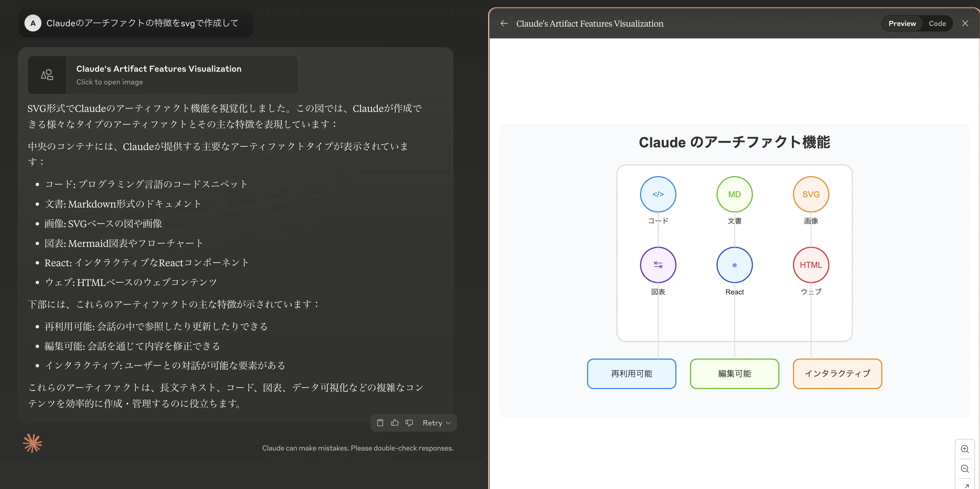This screenshot has width=980, height=489.
Task: Click the list item ウェブ: HTMLベースのウェブコンテンツ
Action: pyautogui.click(x=131, y=282)
